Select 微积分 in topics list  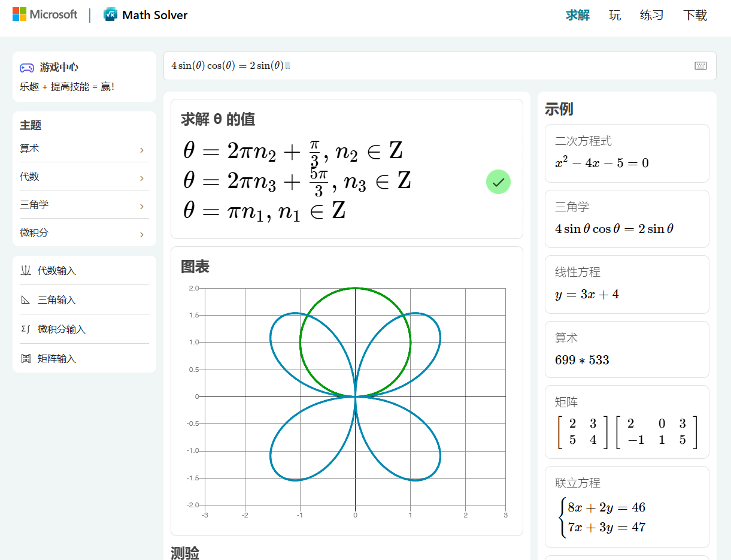(x=84, y=233)
